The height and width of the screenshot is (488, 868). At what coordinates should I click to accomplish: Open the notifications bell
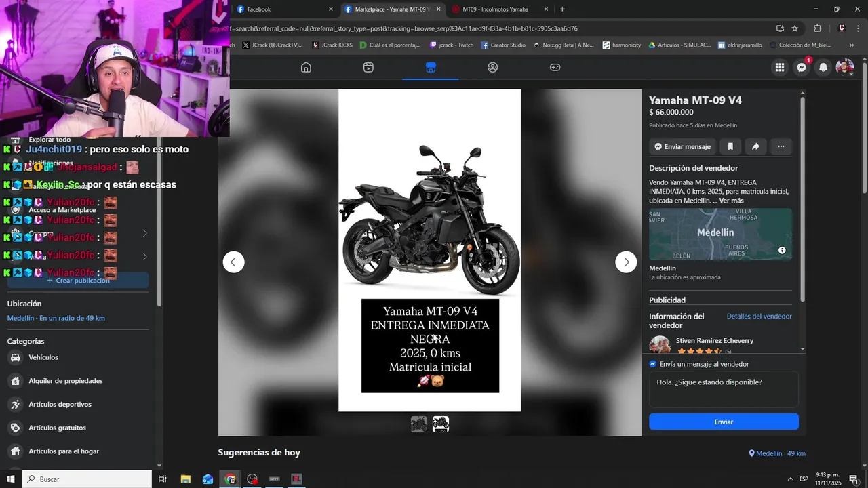tap(823, 67)
